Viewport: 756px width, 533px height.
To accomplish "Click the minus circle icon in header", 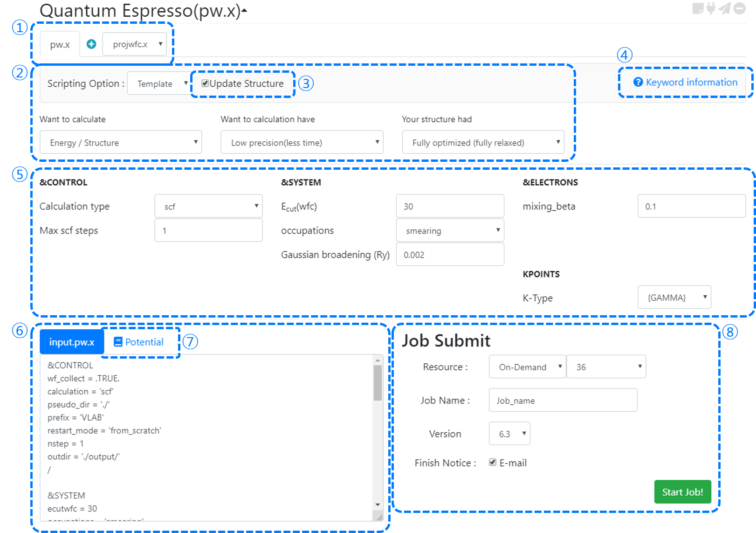I will (x=740, y=8).
